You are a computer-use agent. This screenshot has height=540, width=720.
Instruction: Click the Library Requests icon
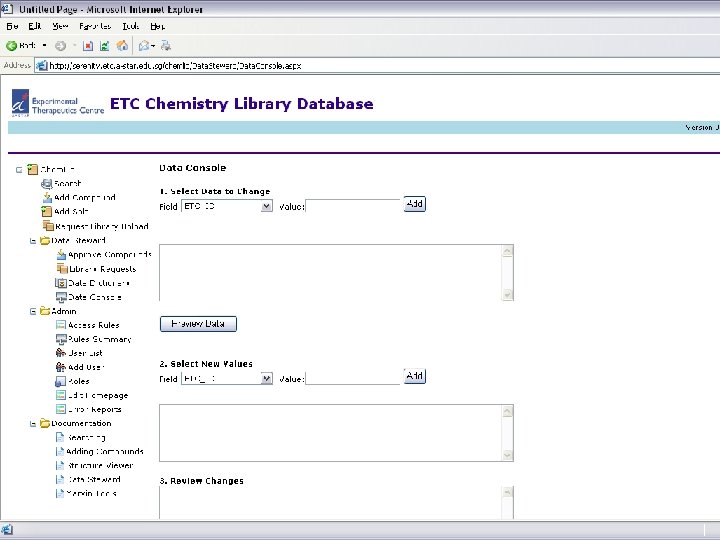(62, 269)
